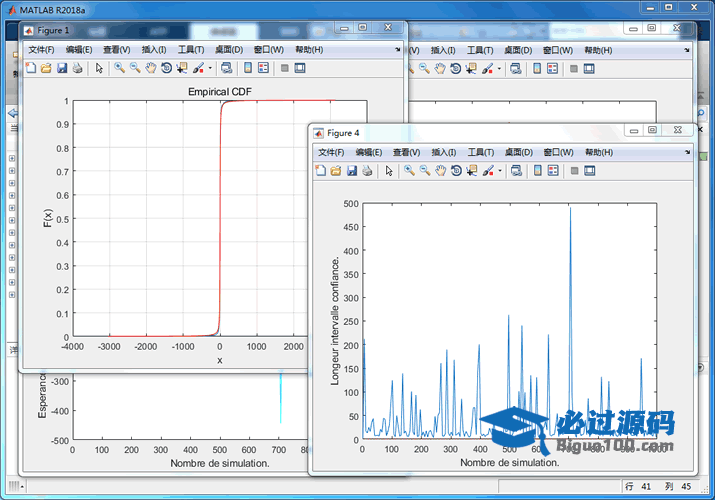This screenshot has height=500, width=715.
Task: Click Open File icon in Figure 4 toolbar
Action: click(x=336, y=171)
